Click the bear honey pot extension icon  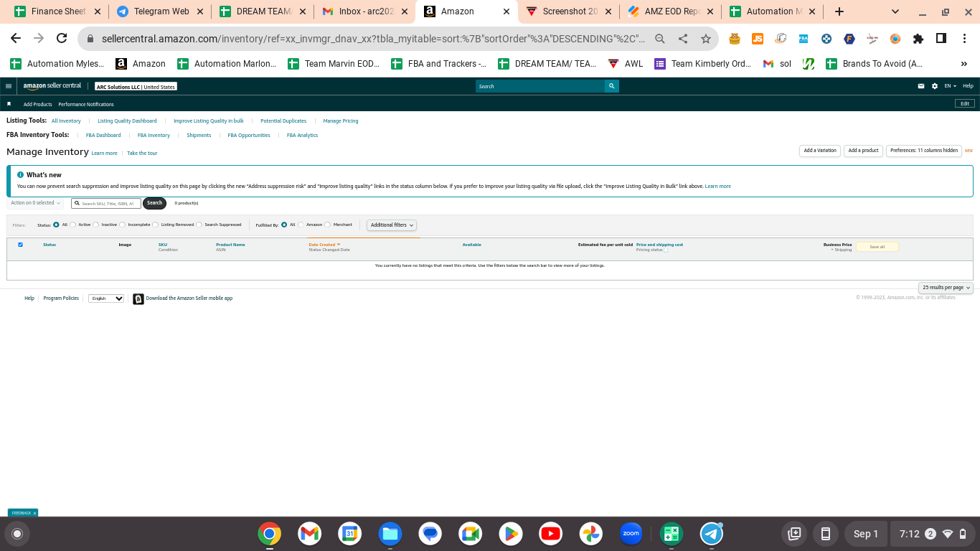[735, 39]
